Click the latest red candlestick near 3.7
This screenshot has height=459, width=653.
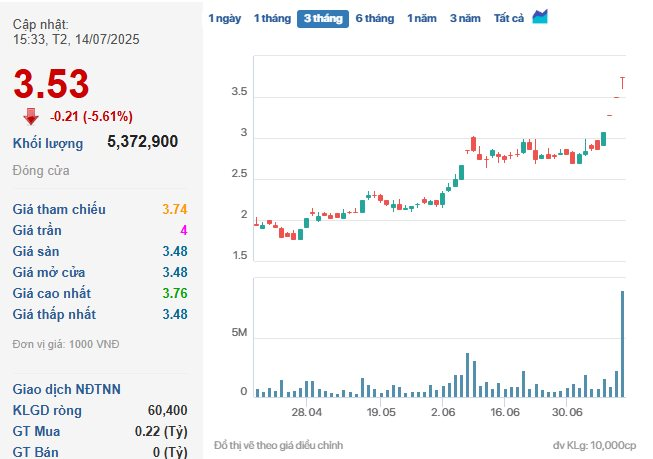622,83
